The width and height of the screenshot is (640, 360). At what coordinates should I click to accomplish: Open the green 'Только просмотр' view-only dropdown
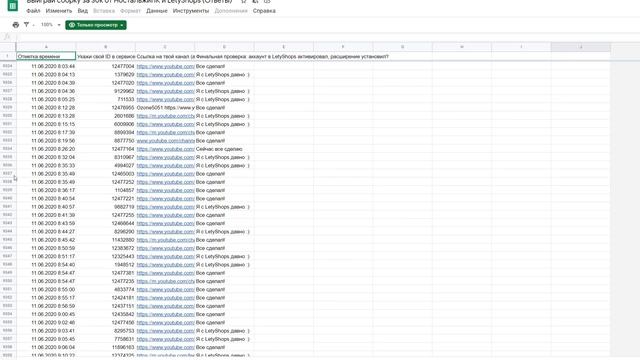[x=96, y=25]
